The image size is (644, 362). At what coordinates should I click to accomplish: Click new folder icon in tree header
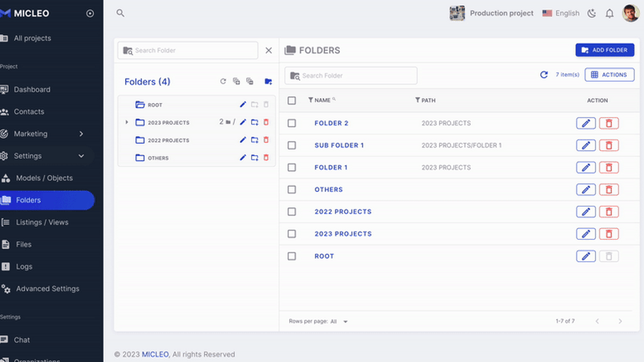tap(268, 82)
